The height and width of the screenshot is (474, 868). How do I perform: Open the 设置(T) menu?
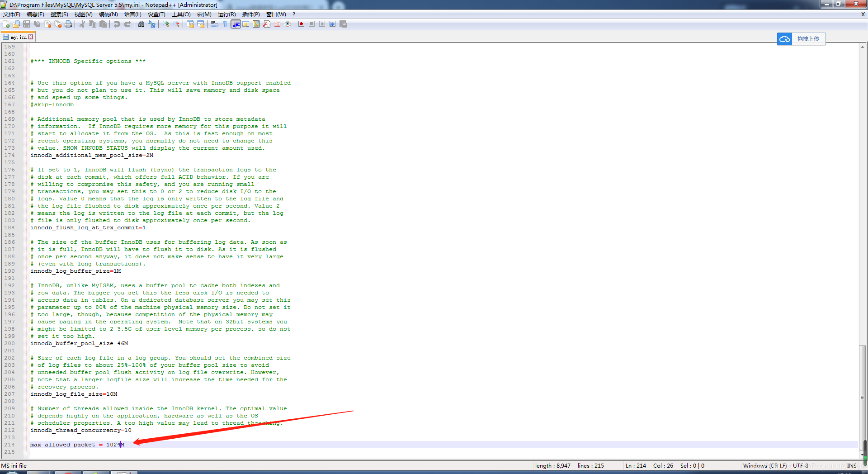tap(156, 14)
